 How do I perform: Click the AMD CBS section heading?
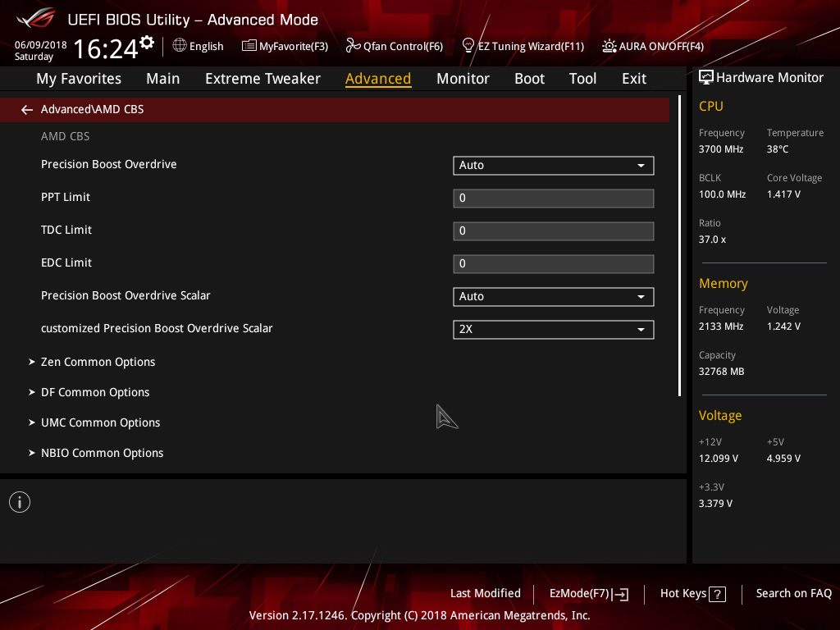coord(66,137)
